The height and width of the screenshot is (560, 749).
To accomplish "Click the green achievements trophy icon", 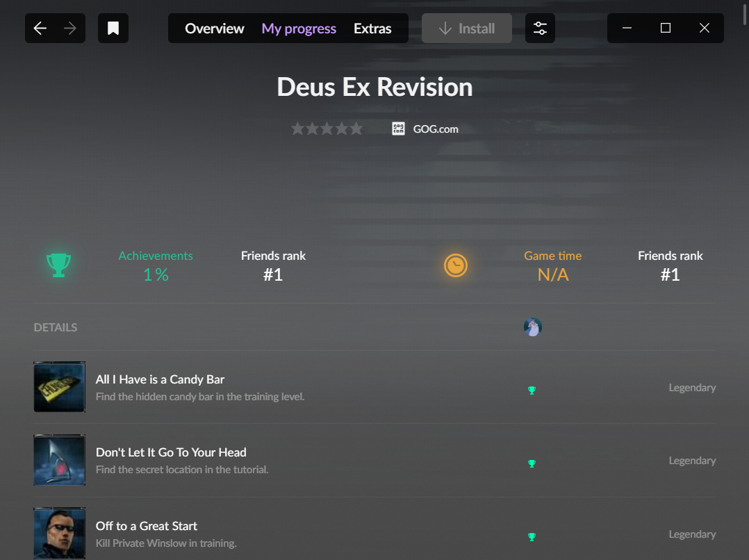I will [x=59, y=265].
